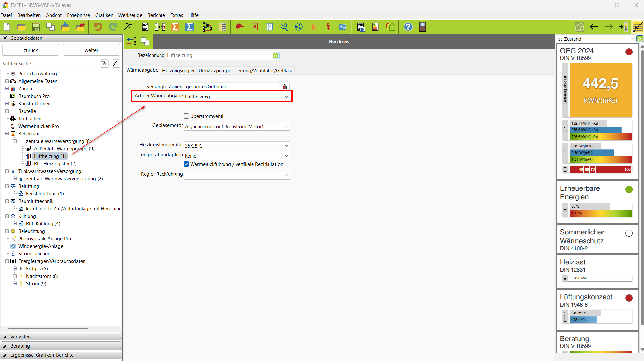Image resolution: width=644 pixels, height=361 pixels.
Task: Open the Werkzeuge menu
Action: click(x=130, y=15)
